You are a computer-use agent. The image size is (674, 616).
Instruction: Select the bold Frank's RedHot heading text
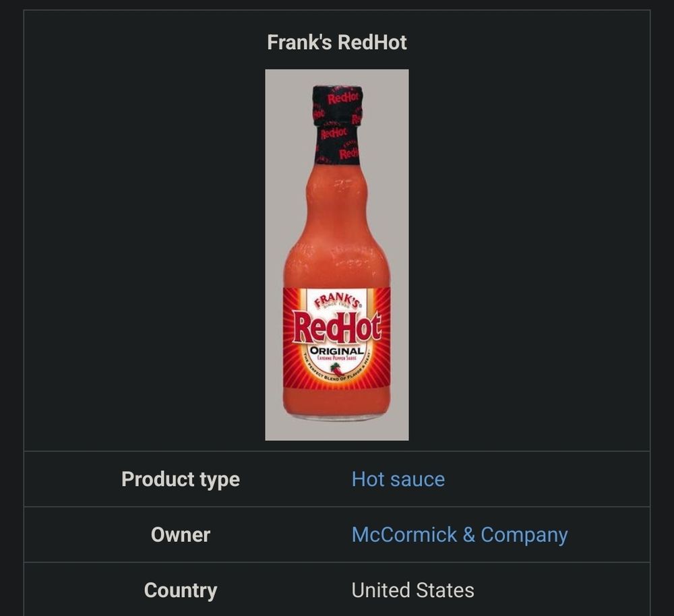click(337, 41)
